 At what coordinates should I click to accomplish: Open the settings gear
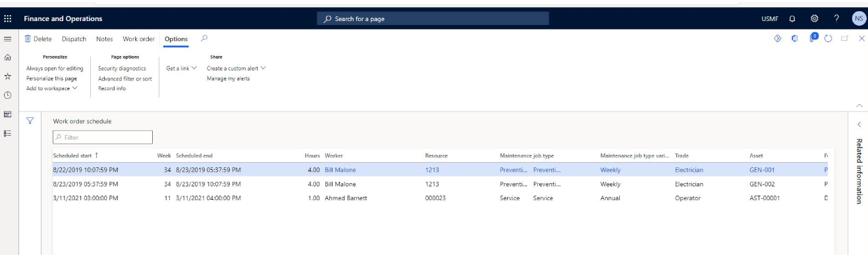(x=814, y=19)
